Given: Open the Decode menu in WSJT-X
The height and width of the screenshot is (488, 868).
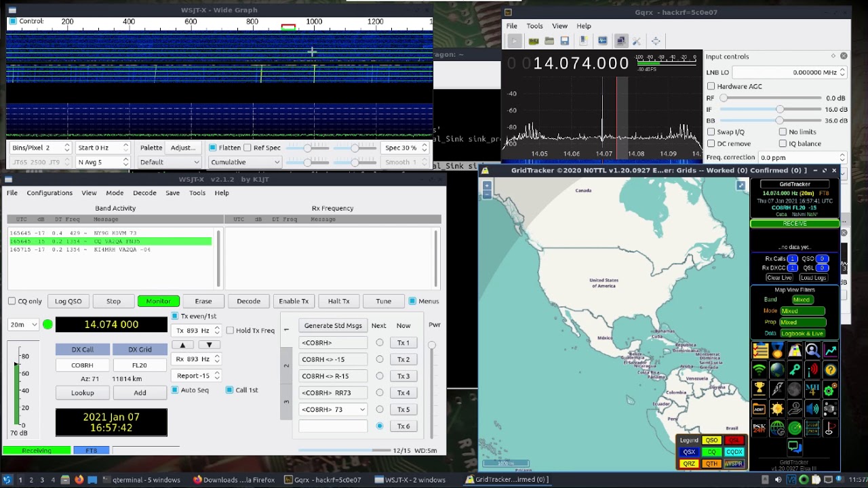Looking at the screenshot, I should 144,192.
